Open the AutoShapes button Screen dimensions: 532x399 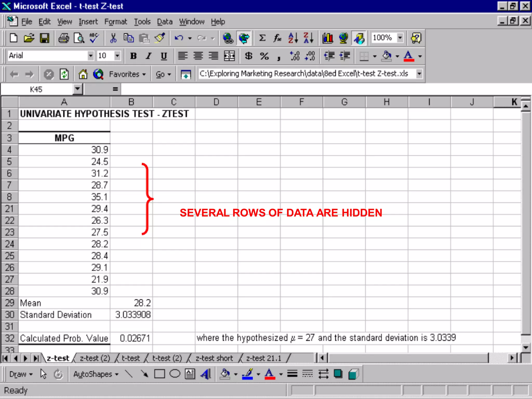[x=96, y=374]
